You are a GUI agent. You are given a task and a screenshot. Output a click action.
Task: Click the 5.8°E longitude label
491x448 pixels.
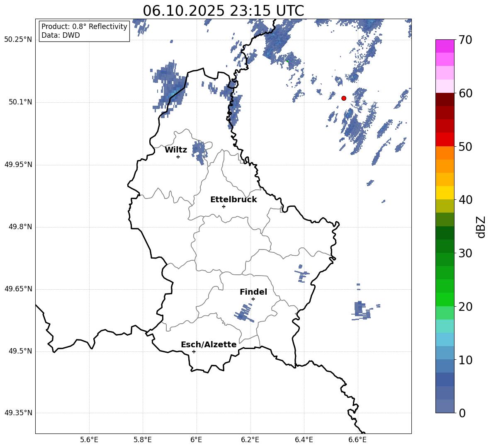[143, 440]
